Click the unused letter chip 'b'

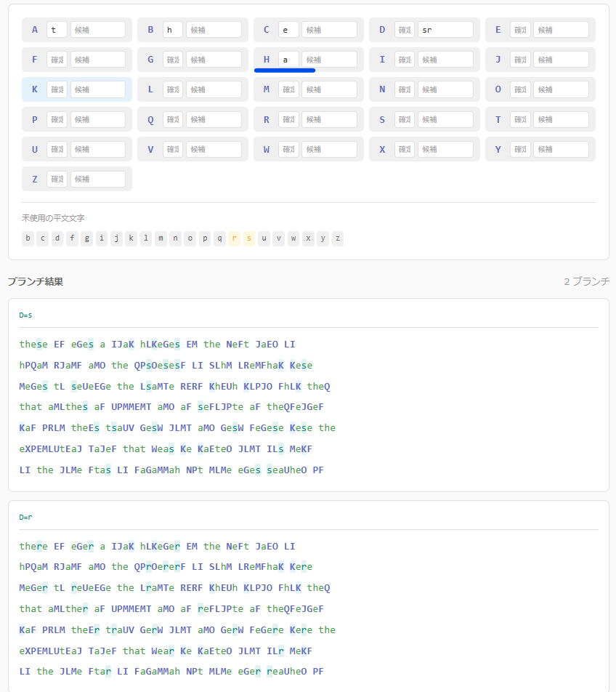[28, 238]
